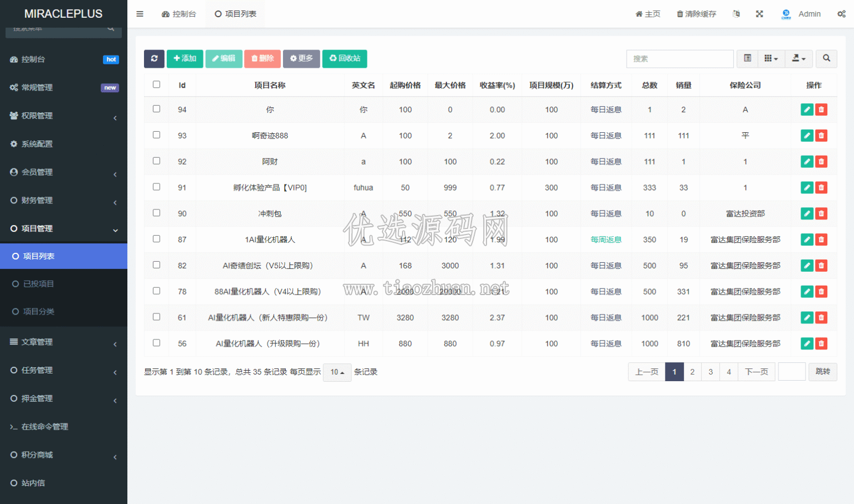This screenshot has width=854, height=504.
Task: Toggle table card view icon
Action: click(747, 58)
